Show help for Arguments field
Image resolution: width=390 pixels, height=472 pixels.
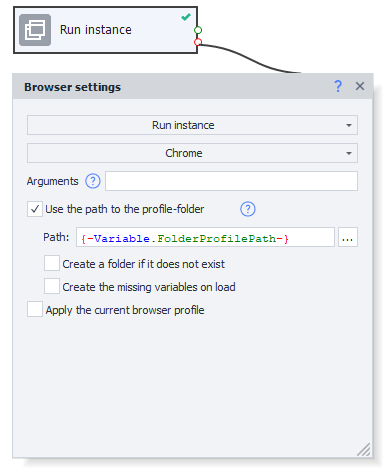pyautogui.click(x=93, y=181)
